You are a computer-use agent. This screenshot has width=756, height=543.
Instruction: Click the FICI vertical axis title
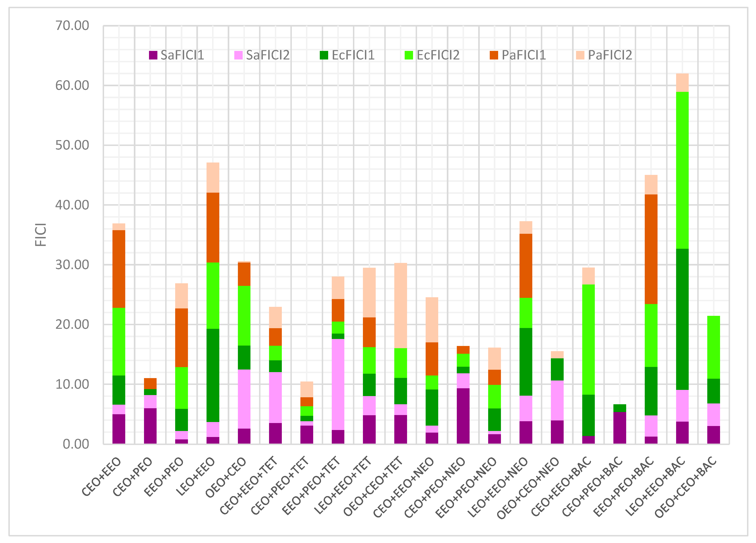41,235
